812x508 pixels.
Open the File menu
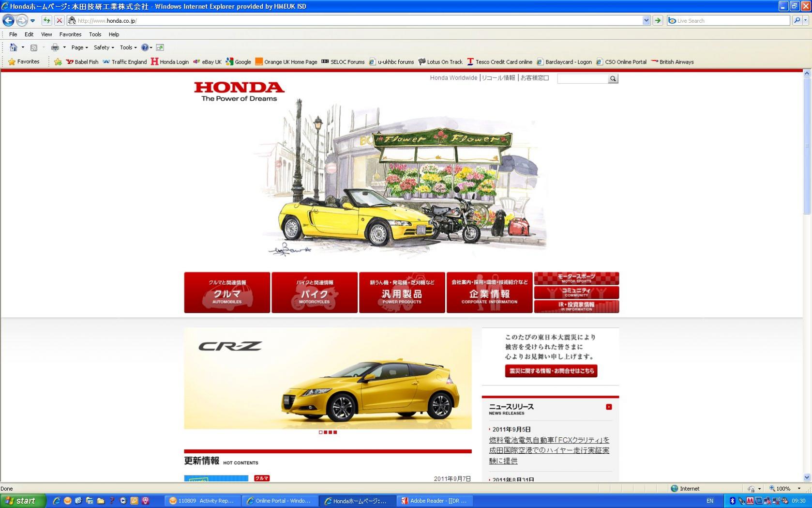[x=13, y=34]
